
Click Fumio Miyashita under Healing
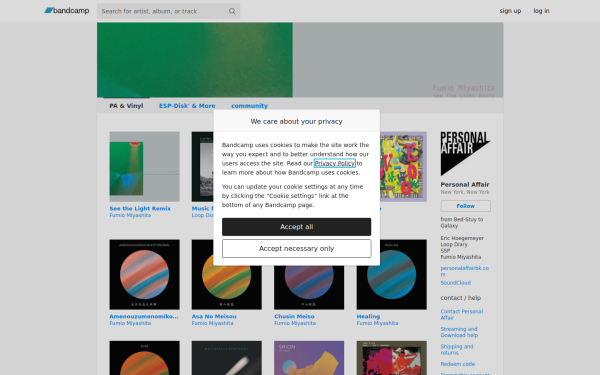coord(377,323)
